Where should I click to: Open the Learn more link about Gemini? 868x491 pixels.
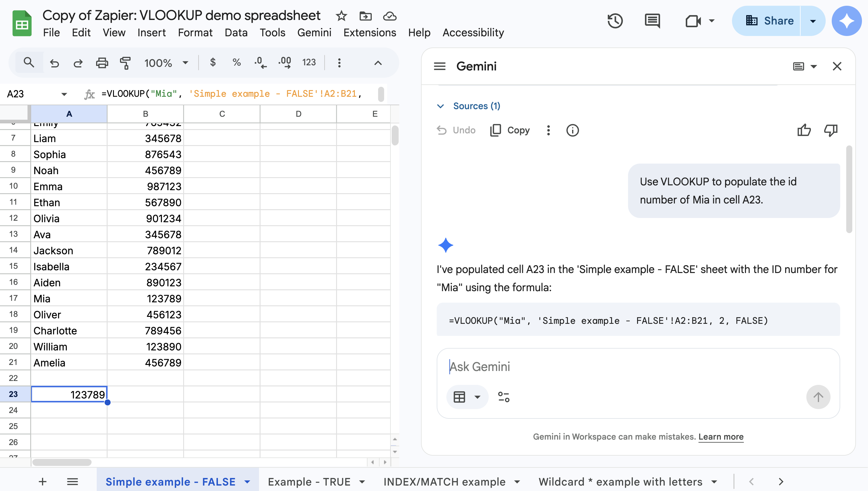click(721, 437)
